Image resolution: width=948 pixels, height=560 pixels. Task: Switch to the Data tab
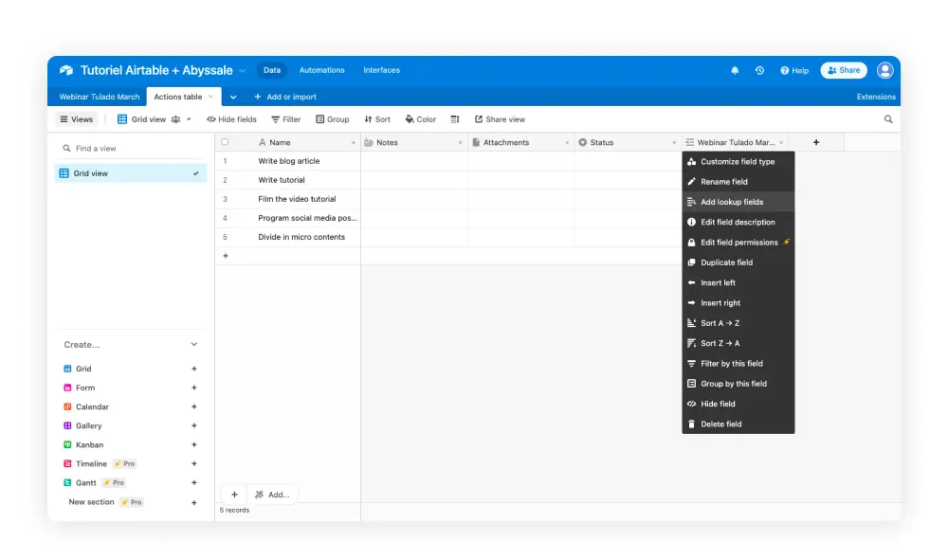[x=272, y=70]
